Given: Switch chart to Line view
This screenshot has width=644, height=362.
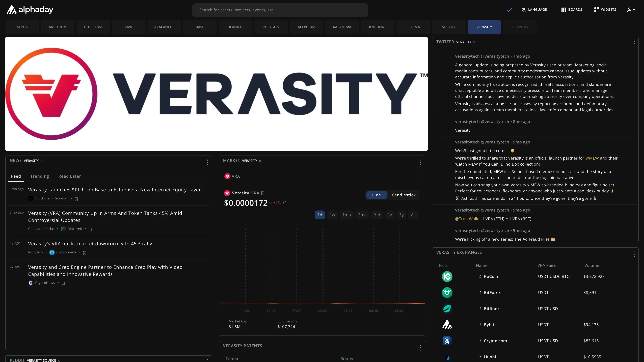Looking at the screenshot, I should coord(377,195).
